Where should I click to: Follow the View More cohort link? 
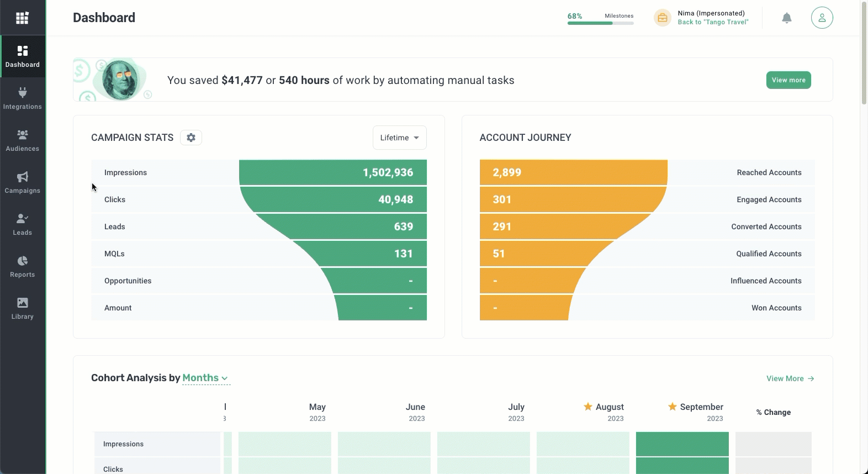[790, 378]
